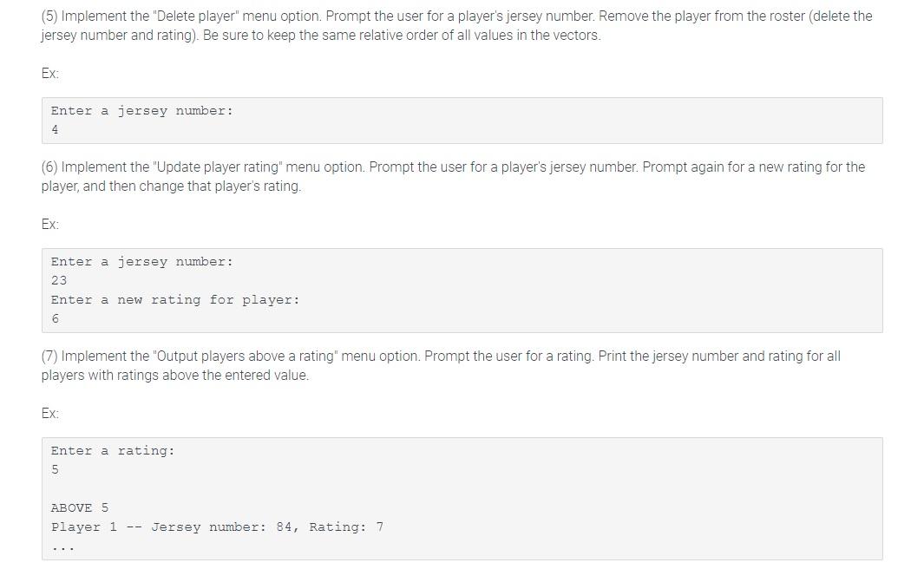Click "players with ratings above the entered value."
The image size is (924, 569).
coord(175,376)
